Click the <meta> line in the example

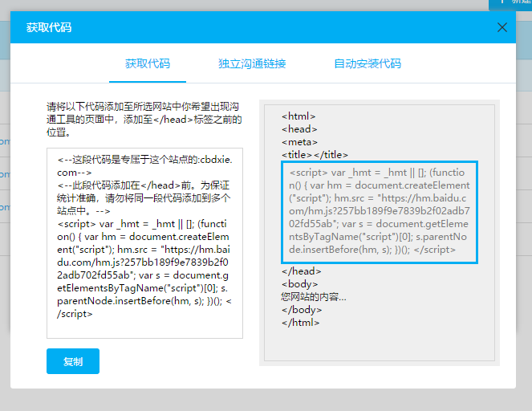[299, 142]
